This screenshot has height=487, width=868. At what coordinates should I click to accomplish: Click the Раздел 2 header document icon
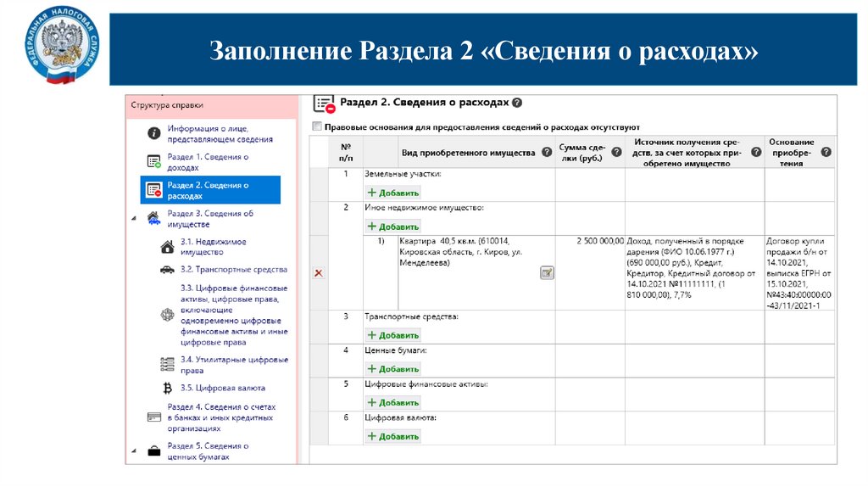(x=325, y=104)
